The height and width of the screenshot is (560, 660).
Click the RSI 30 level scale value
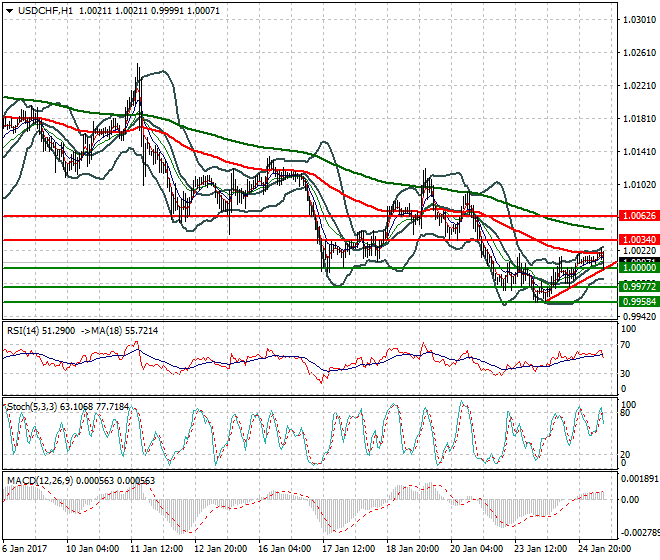click(626, 374)
